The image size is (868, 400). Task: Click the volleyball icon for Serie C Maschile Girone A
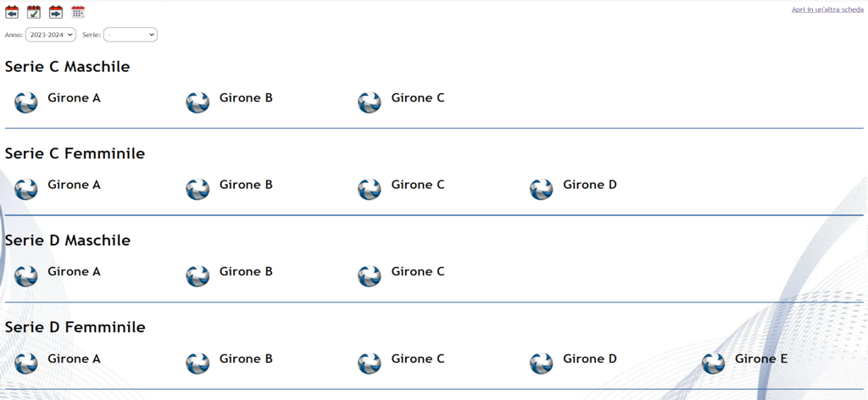coord(26,103)
